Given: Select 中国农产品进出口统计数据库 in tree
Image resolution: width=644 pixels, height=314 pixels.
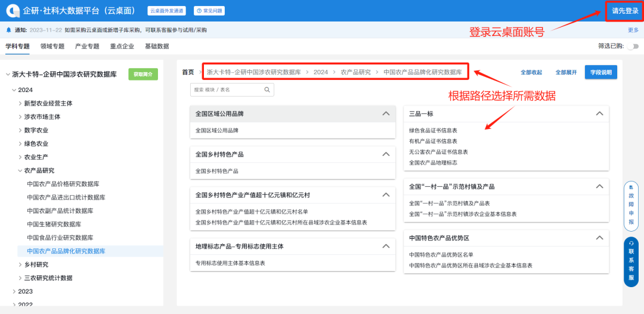Looking at the screenshot, I should click(66, 197).
